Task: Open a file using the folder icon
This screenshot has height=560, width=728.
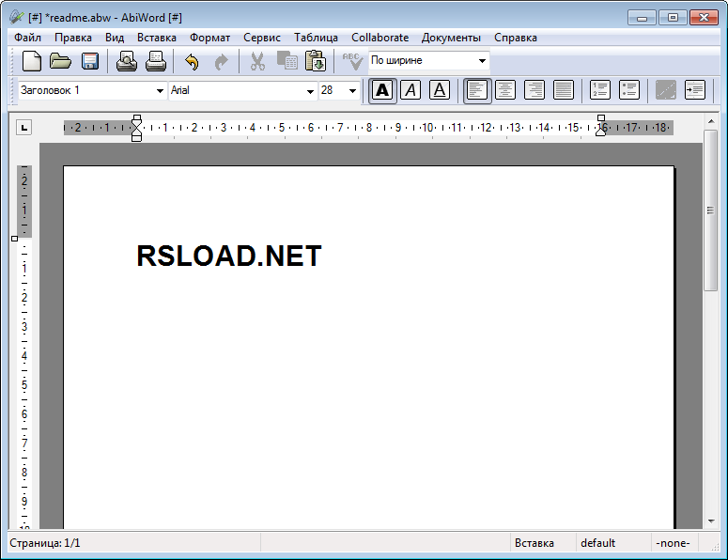Action: [61, 61]
